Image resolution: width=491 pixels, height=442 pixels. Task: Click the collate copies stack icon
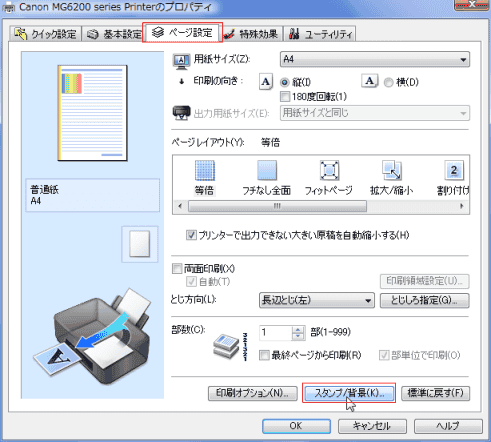click(x=230, y=347)
